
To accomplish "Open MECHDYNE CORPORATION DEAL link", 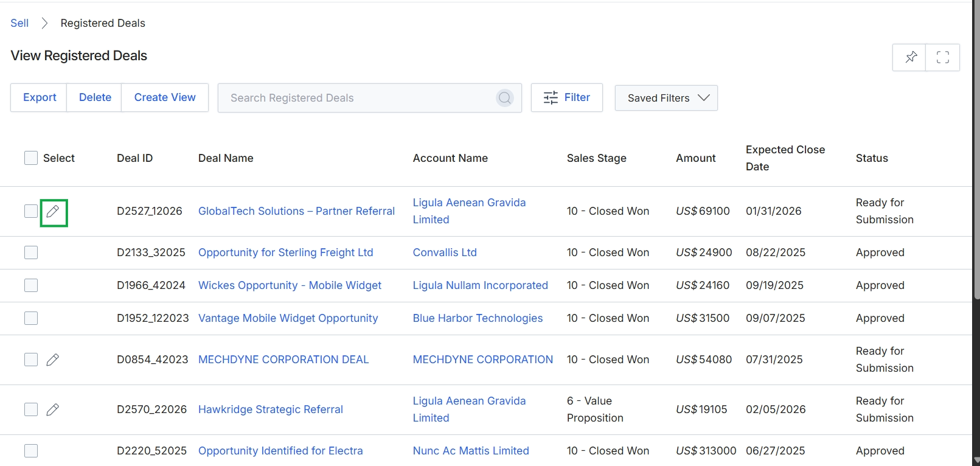I will point(283,360).
